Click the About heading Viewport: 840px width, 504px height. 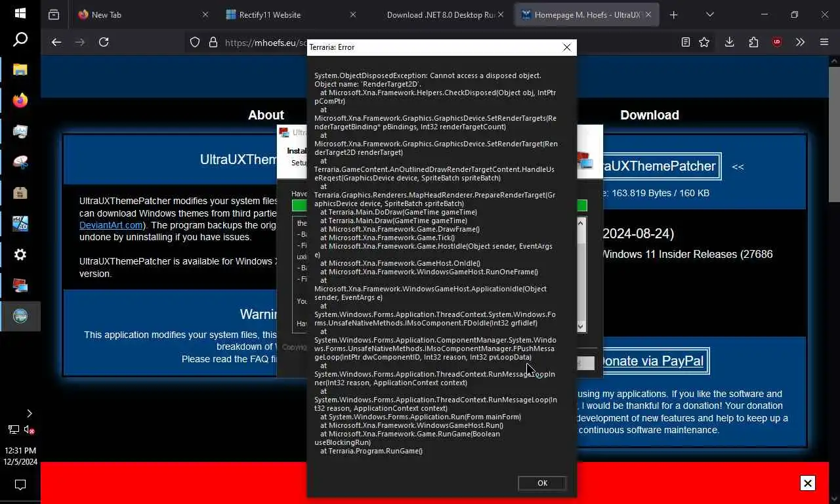[x=266, y=115]
